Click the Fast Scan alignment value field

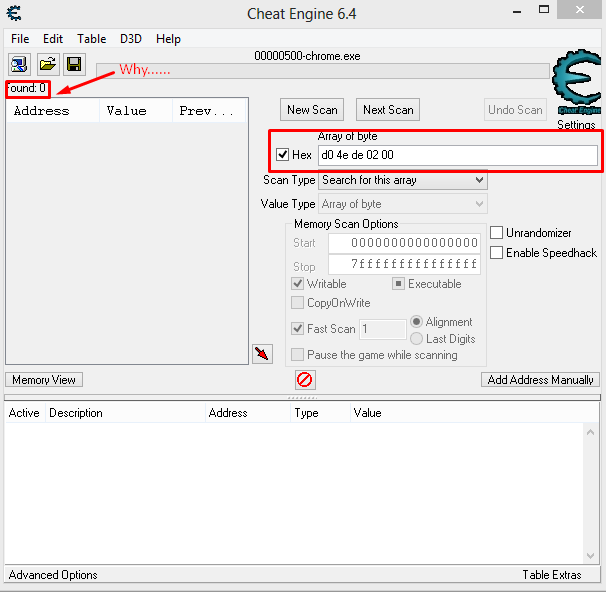pos(382,329)
